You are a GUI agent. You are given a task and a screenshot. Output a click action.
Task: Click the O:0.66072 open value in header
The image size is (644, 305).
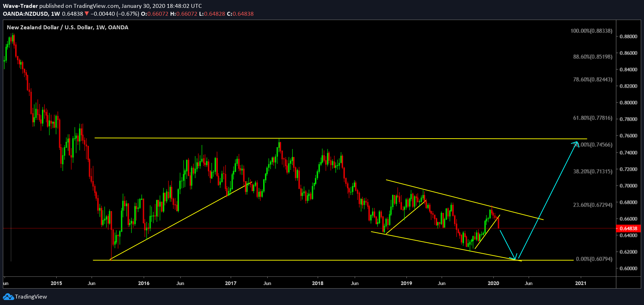click(x=154, y=14)
